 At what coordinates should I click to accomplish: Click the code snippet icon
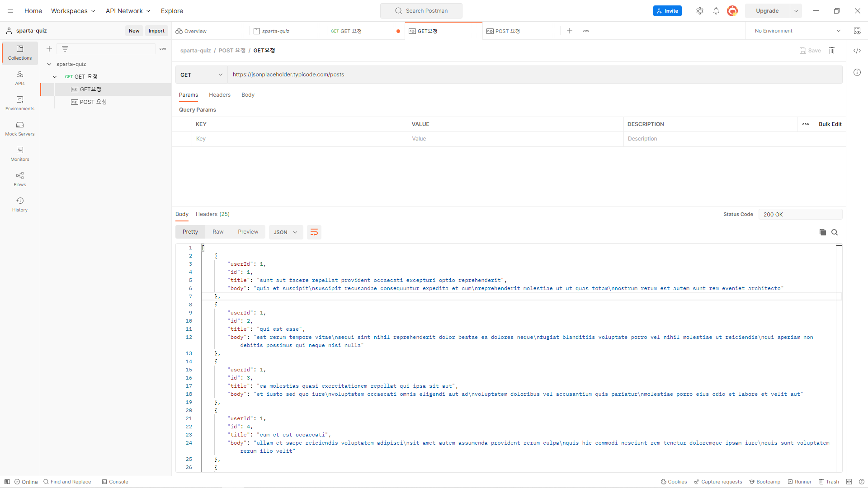857,51
